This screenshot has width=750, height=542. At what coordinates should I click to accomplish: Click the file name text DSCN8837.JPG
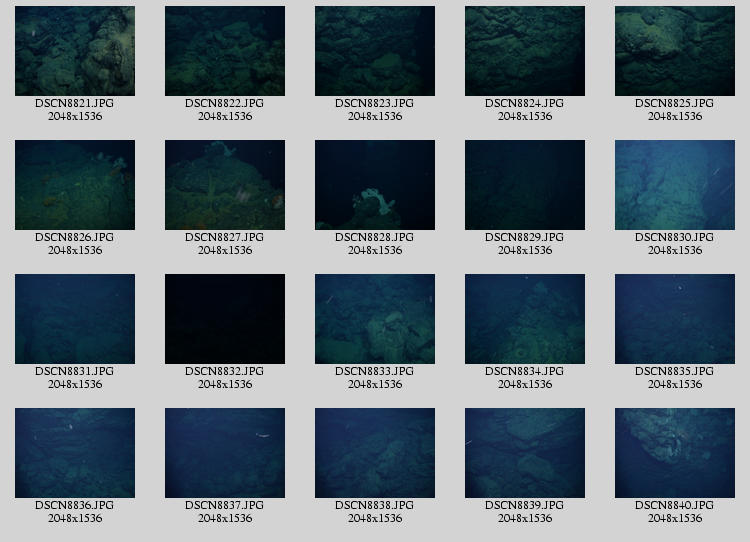click(225, 505)
